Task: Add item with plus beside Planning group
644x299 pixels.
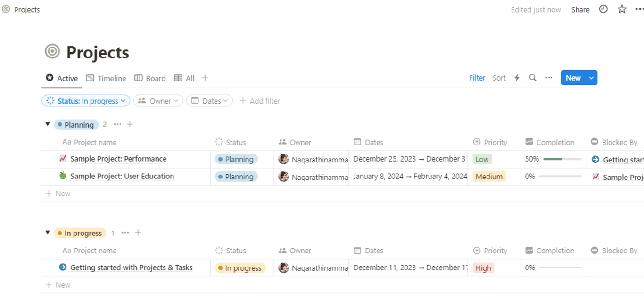Action: coord(130,125)
